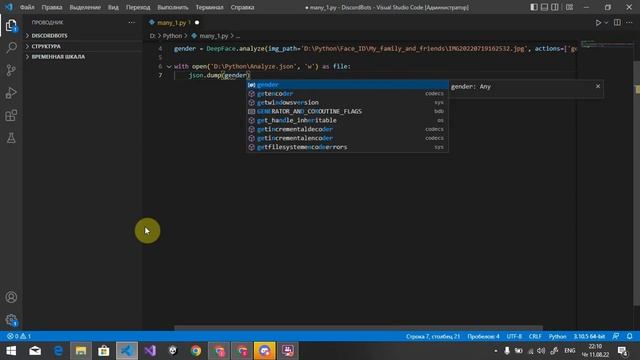Click the horizontal editor scrollbar
Viewport: 640px width, 360px height.
(358, 328)
